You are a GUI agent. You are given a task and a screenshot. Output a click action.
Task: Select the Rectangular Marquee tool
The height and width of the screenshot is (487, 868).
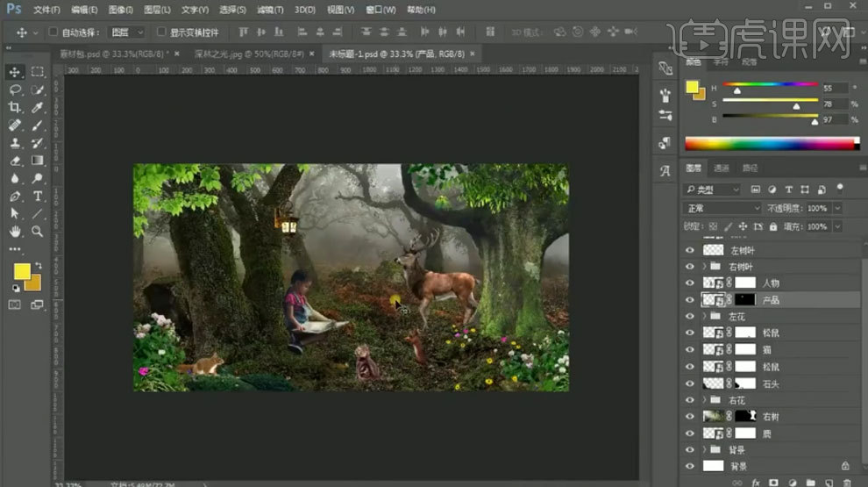point(37,72)
